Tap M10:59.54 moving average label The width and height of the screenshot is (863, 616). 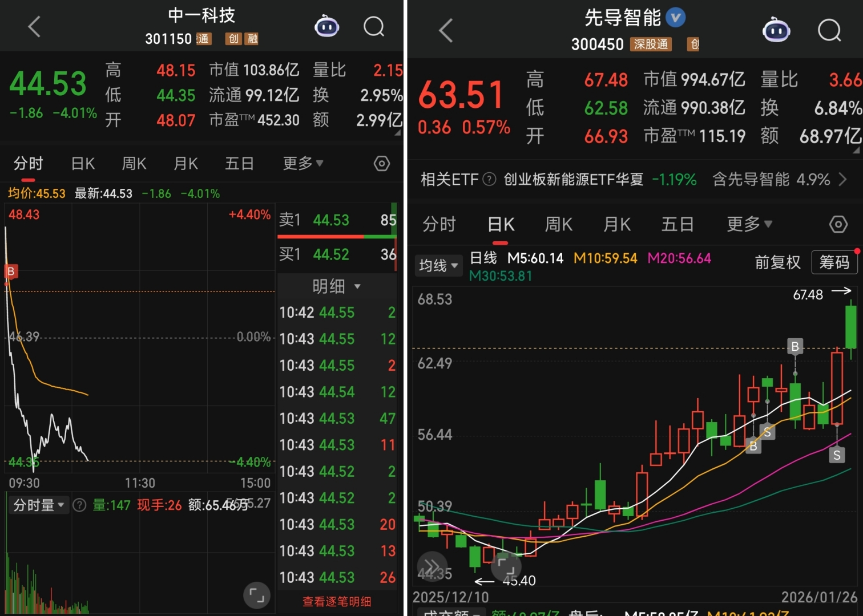(606, 258)
